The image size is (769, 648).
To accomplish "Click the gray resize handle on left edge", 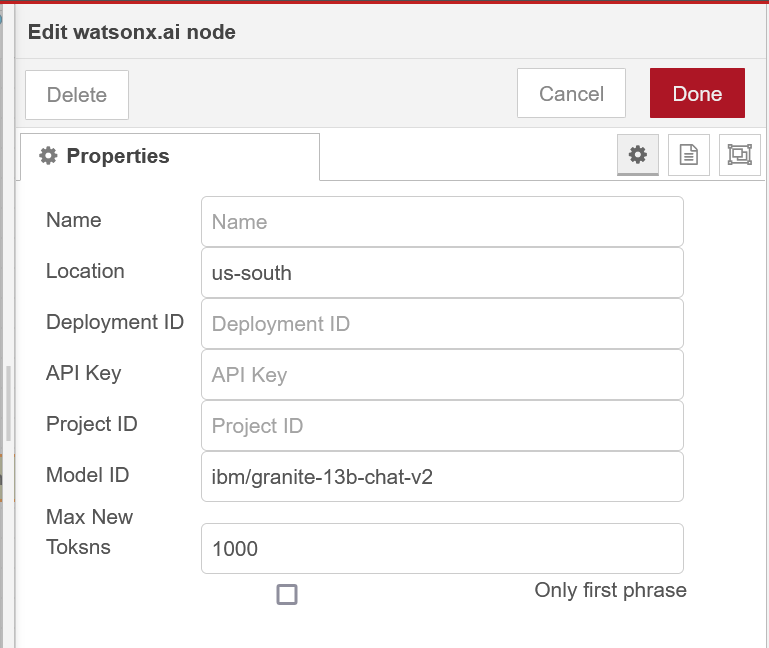I will [x=8, y=404].
